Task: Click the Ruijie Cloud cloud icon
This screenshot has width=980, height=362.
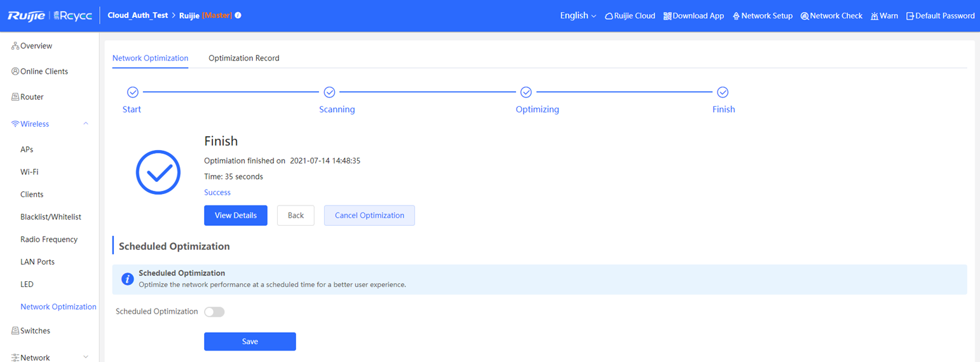Action: pyautogui.click(x=609, y=16)
